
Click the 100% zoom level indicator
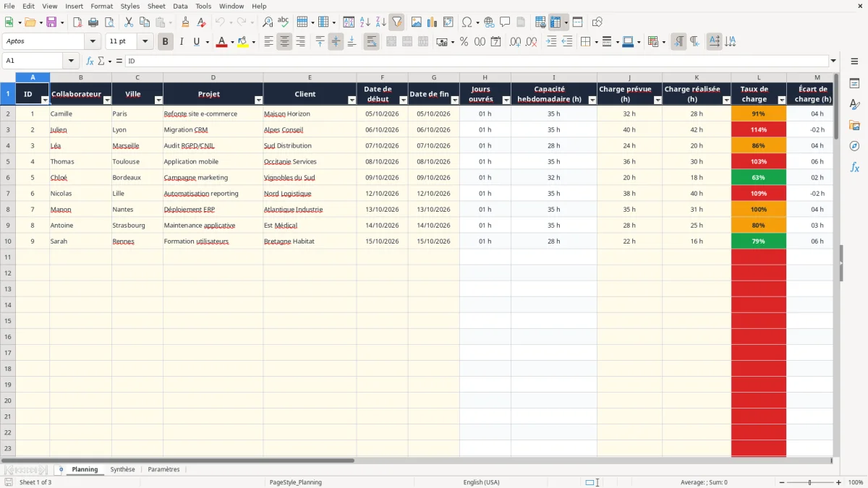click(x=856, y=482)
